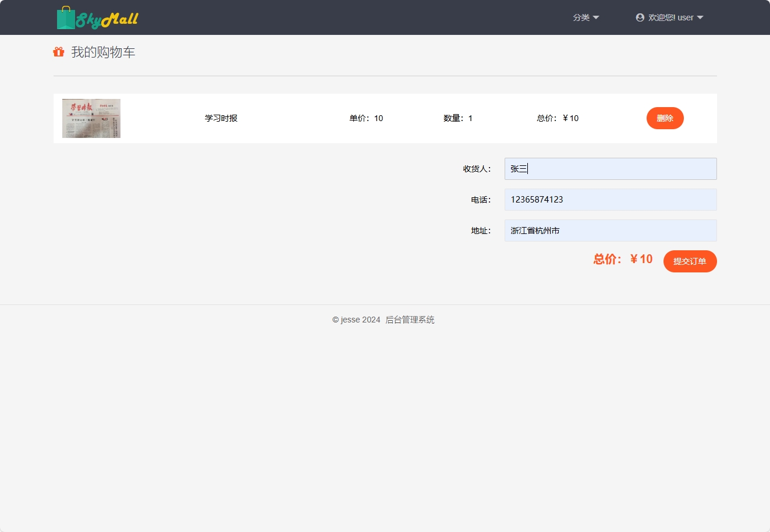Click the 学习时报 product name text
The height and width of the screenshot is (532, 770).
[221, 118]
